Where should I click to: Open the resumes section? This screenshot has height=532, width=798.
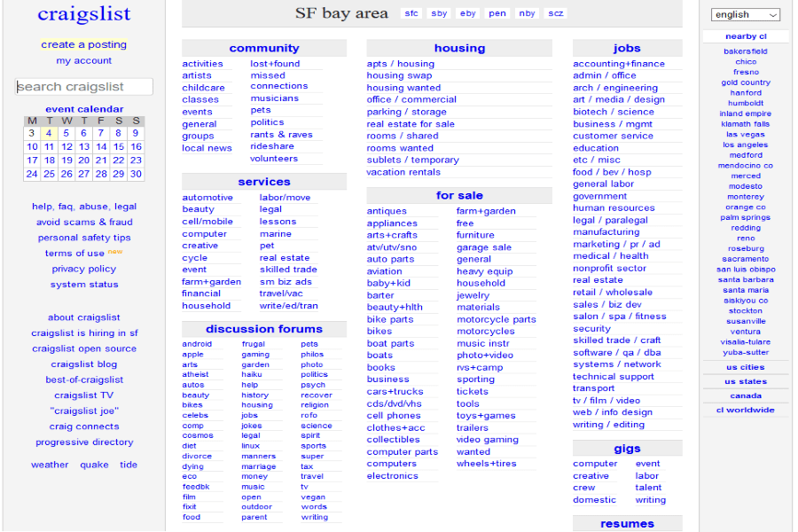(x=627, y=523)
